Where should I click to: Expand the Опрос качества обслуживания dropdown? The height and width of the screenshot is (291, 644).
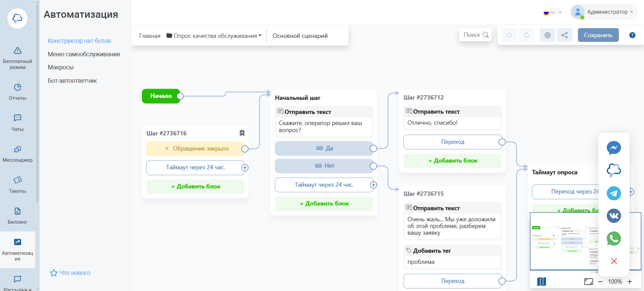coord(214,36)
